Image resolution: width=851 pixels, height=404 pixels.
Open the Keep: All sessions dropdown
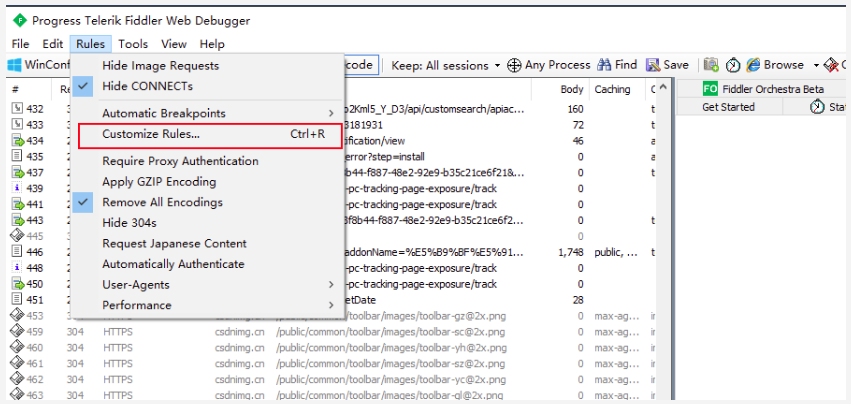tap(445, 66)
